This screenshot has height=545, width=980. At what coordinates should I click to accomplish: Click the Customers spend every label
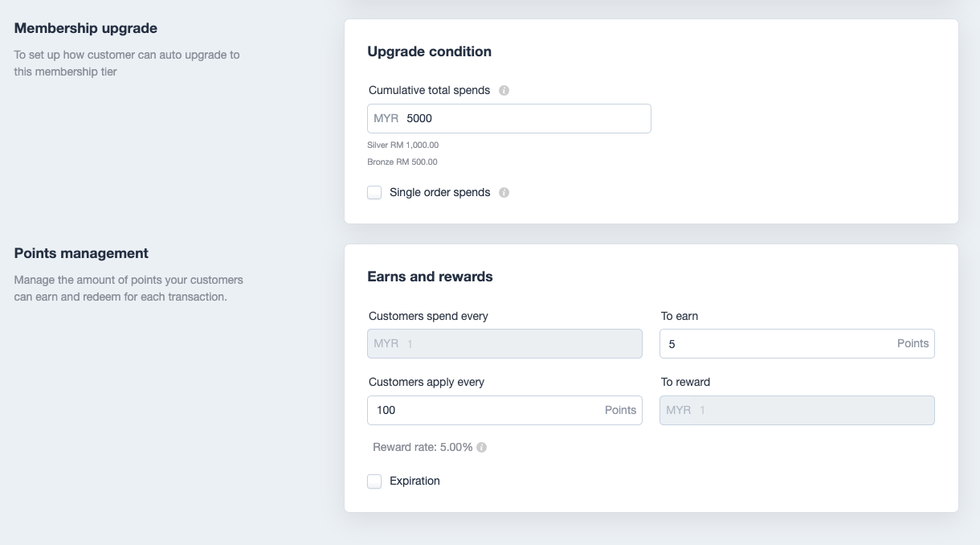point(428,317)
